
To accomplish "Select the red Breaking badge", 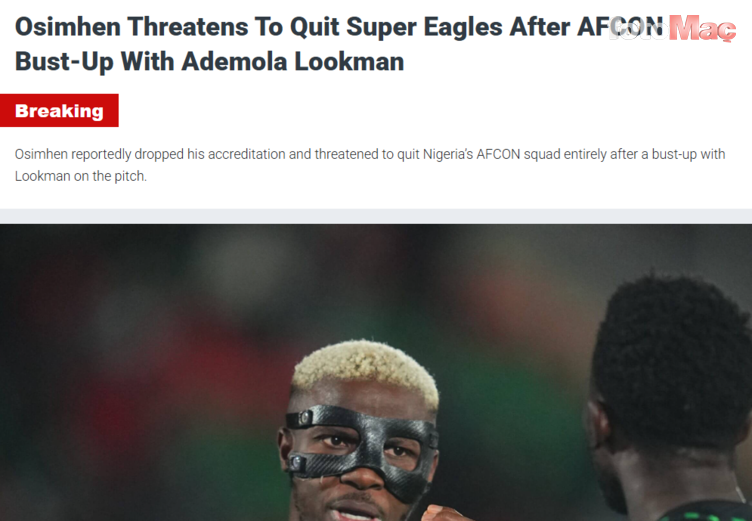I will (59, 110).
